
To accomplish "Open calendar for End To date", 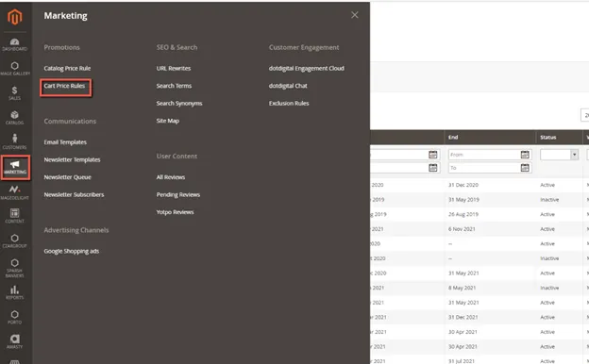I will click(525, 167).
